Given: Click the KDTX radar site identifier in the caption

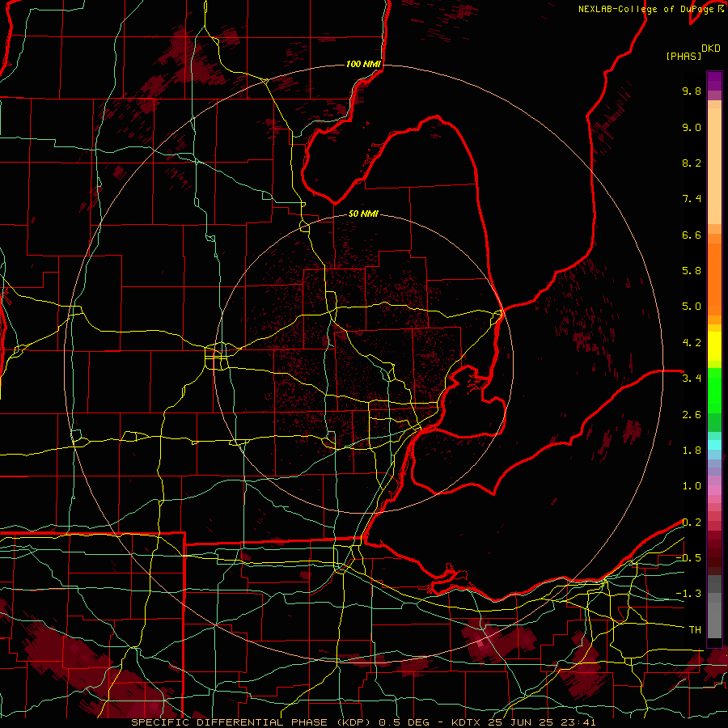Looking at the screenshot, I should coord(467,722).
